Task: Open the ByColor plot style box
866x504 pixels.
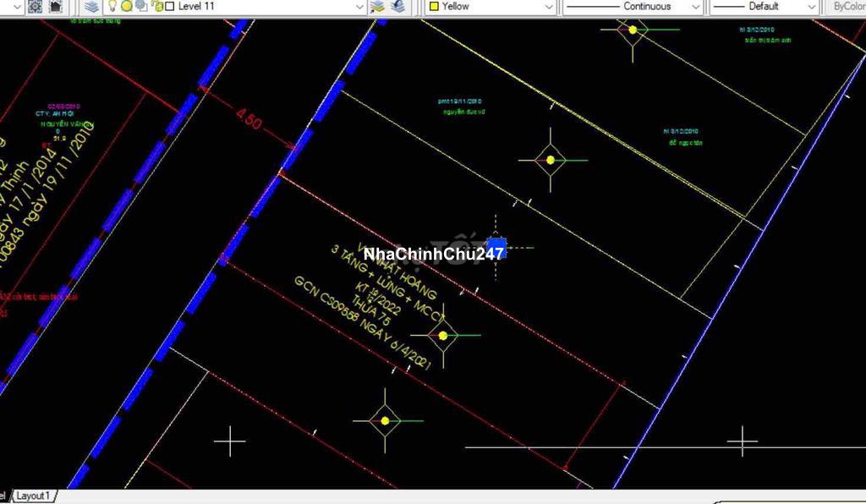Action: click(x=847, y=6)
